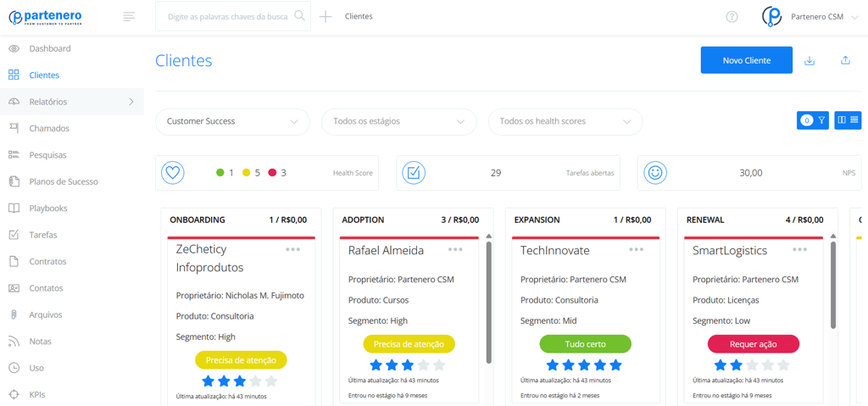Image resolution: width=868 pixels, height=406 pixels.
Task: Click the Clientes breadcrumb in top bar
Action: tap(359, 17)
